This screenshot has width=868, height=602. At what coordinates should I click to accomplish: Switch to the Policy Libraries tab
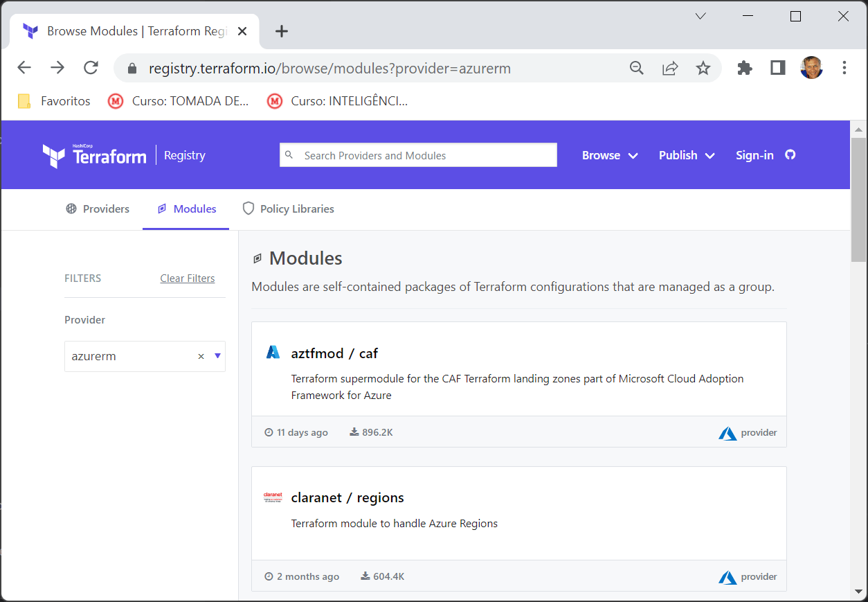click(x=288, y=209)
